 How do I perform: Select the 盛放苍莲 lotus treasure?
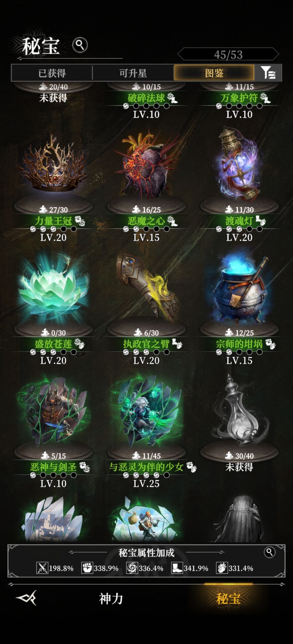coord(53,289)
